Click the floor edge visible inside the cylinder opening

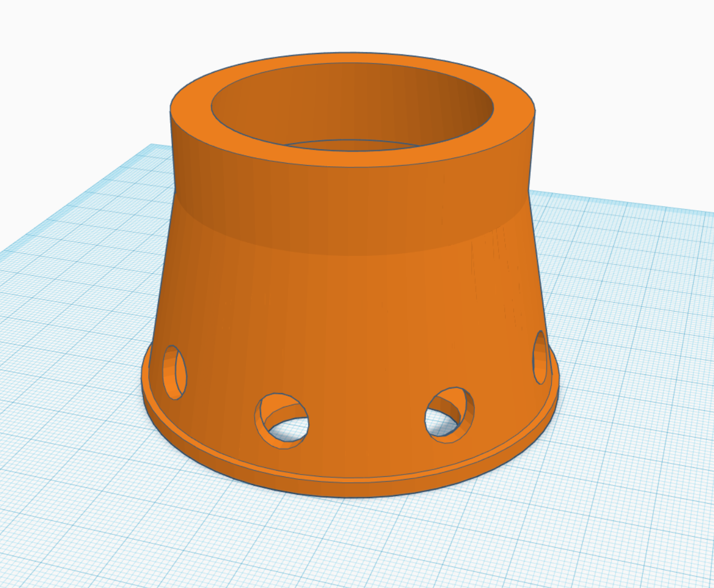pos(353,141)
